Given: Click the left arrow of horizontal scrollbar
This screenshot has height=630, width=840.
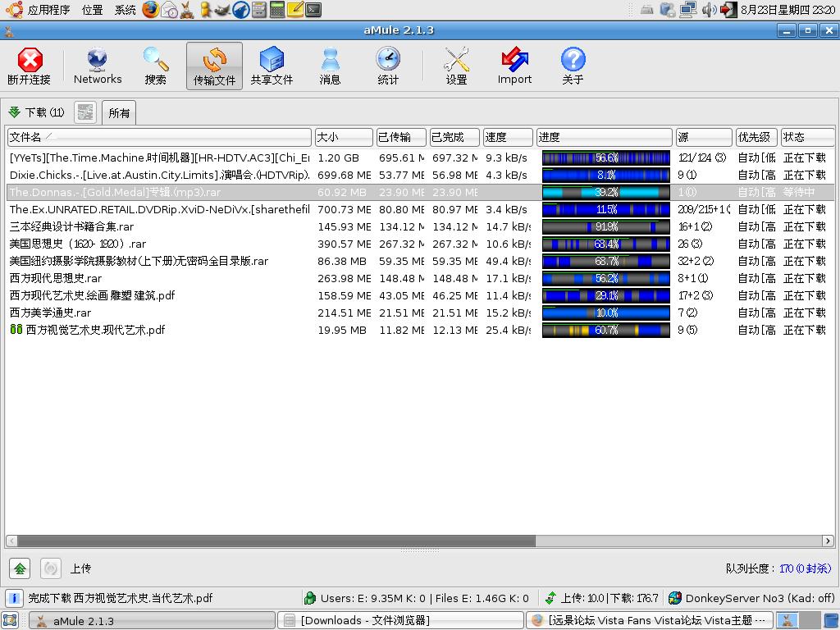Looking at the screenshot, I should point(11,541).
